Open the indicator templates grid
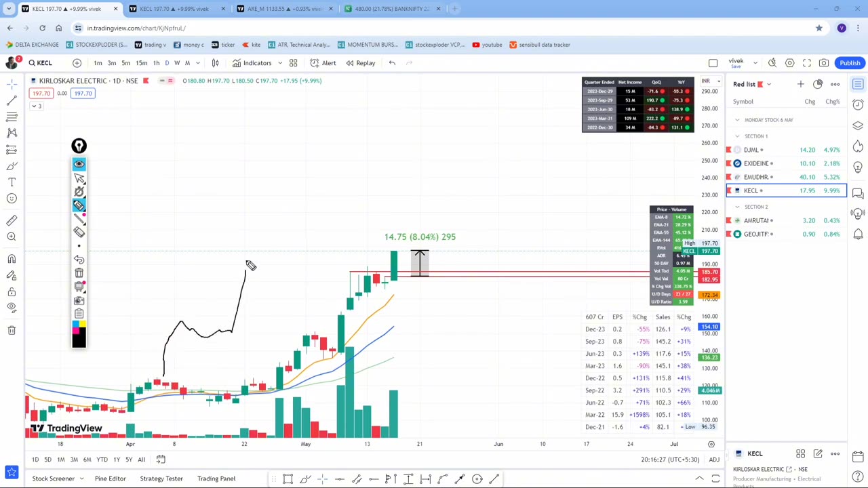 tap(293, 63)
